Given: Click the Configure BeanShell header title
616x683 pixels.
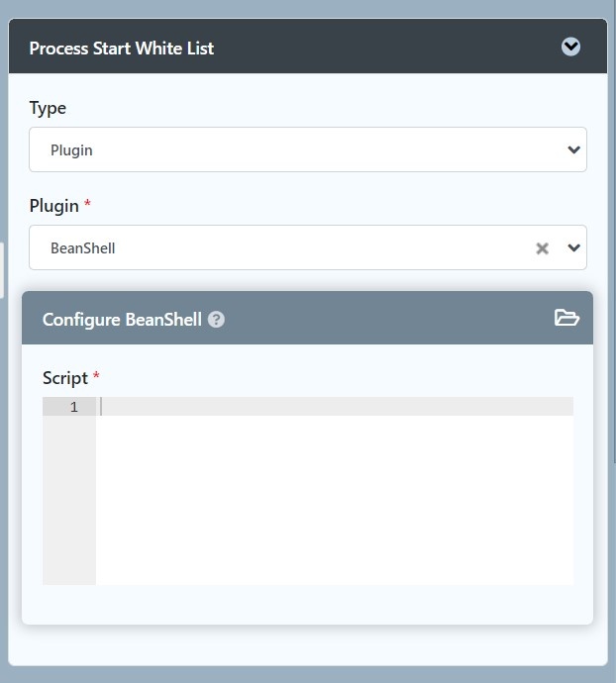Looking at the screenshot, I should coord(122,320).
